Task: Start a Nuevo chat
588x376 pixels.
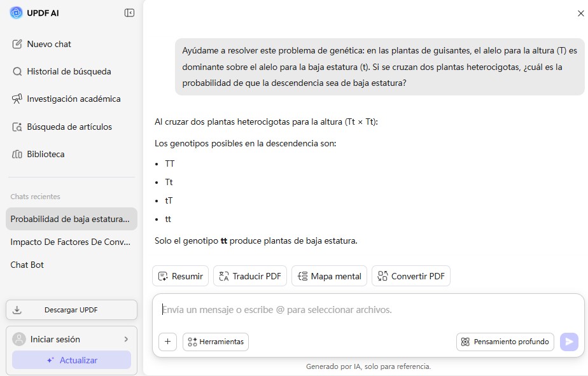Action: [48, 44]
